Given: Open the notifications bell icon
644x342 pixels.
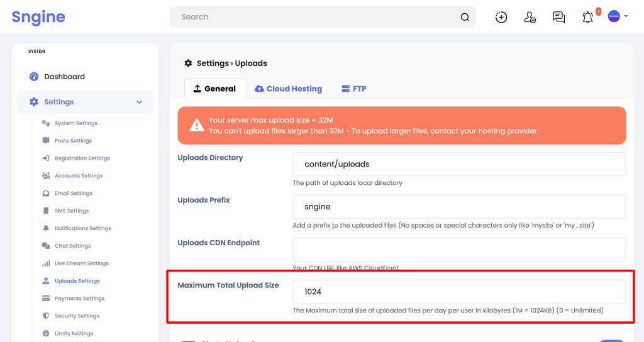Looking at the screenshot, I should 588,17.
